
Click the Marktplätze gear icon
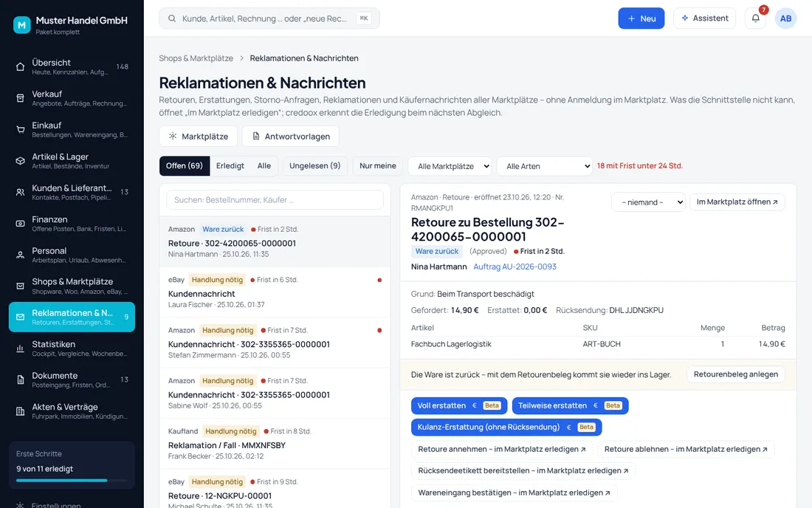173,136
